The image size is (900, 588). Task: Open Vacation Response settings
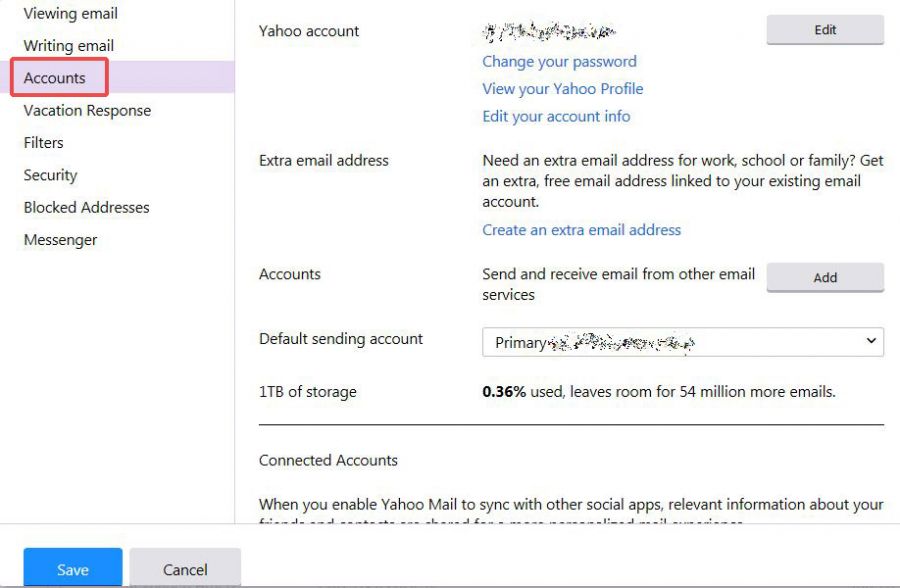click(x=87, y=110)
